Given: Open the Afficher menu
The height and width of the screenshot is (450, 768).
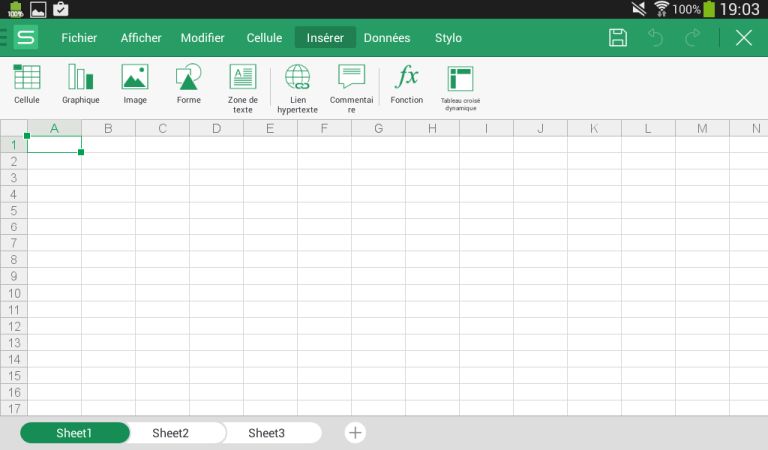Looking at the screenshot, I should click(x=141, y=38).
